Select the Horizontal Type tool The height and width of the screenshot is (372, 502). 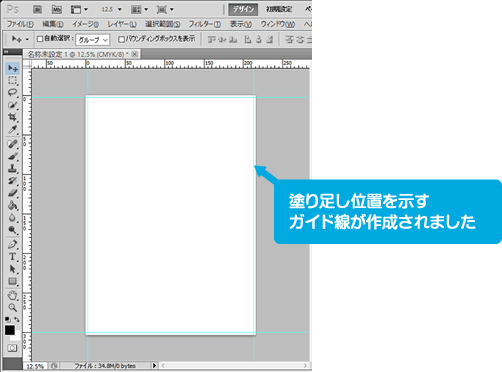click(13, 257)
